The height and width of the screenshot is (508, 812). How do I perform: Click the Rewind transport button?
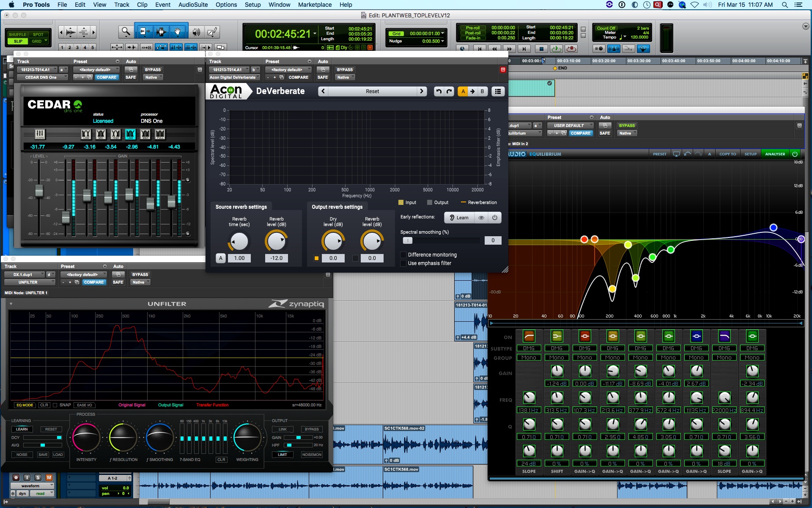point(494,49)
